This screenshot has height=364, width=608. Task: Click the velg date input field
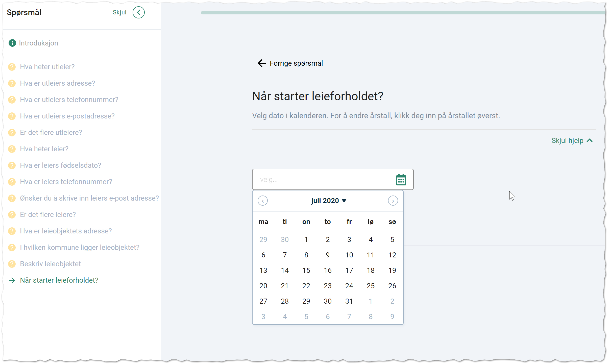pyautogui.click(x=321, y=180)
